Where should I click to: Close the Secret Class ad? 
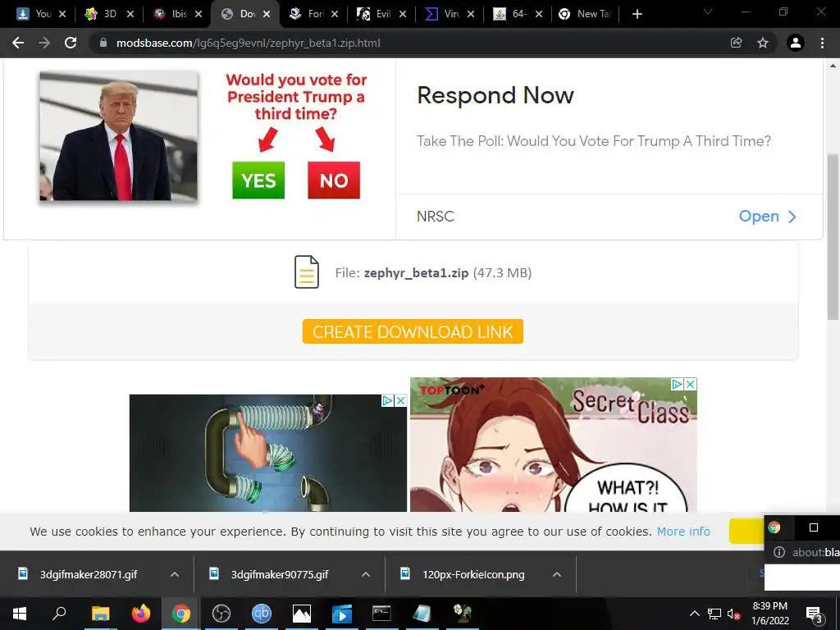click(691, 384)
